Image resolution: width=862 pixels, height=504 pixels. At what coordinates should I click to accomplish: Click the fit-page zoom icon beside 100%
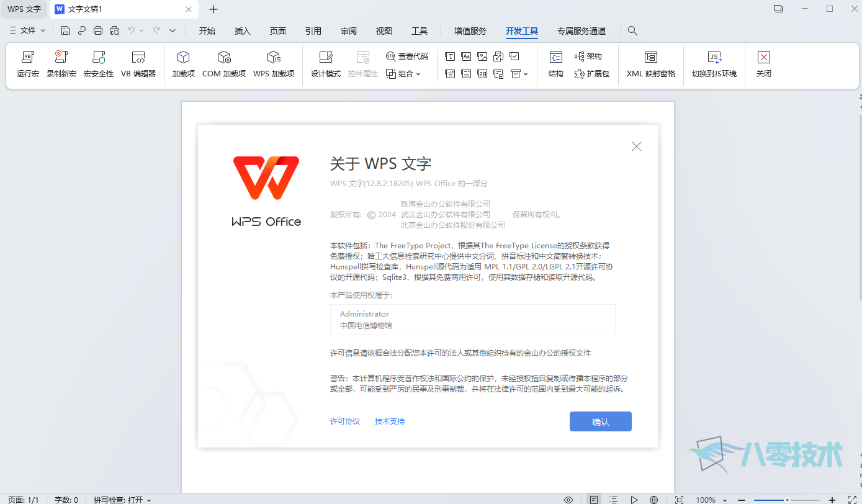coord(679,500)
